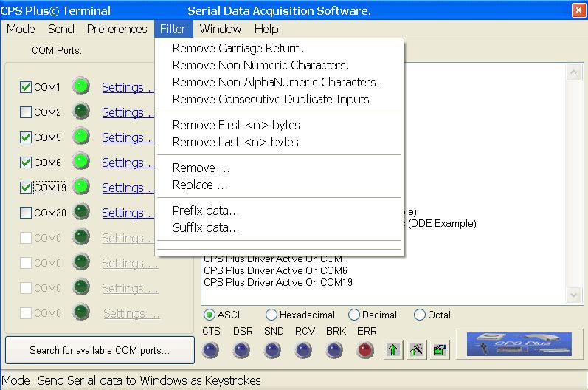The width and height of the screenshot is (588, 390).
Task: Choose the Replace ... menu entry
Action: (x=280, y=185)
